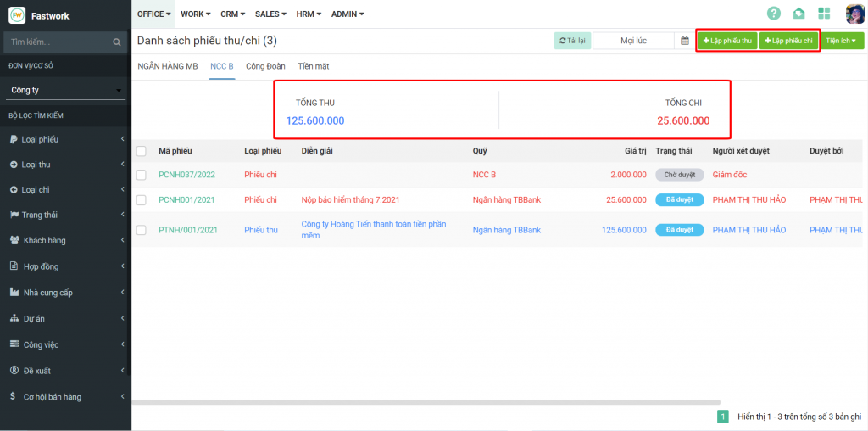Open the CRM menu
868x431 pixels.
[x=233, y=14]
